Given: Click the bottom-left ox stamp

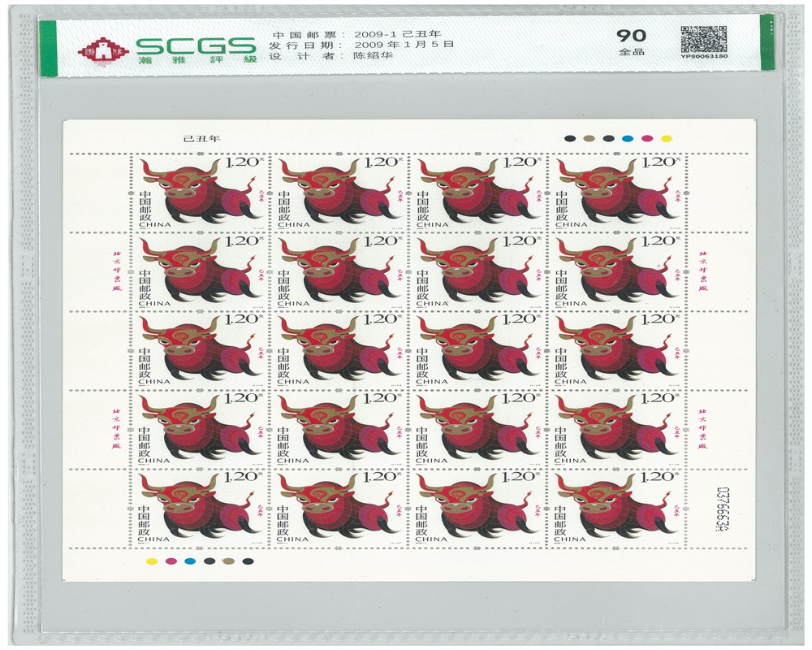Looking at the screenshot, I should pos(200,507).
